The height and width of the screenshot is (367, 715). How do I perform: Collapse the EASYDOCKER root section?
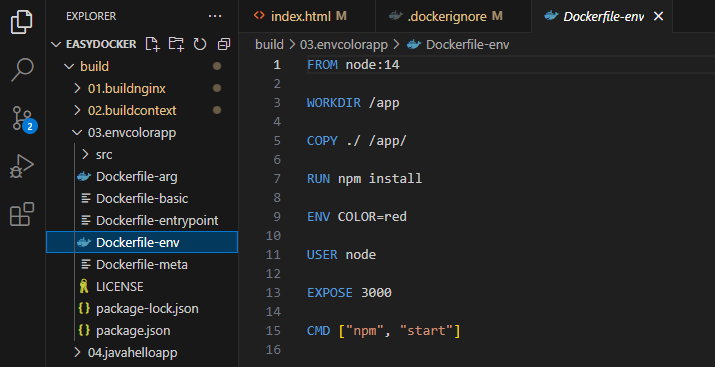(x=56, y=44)
